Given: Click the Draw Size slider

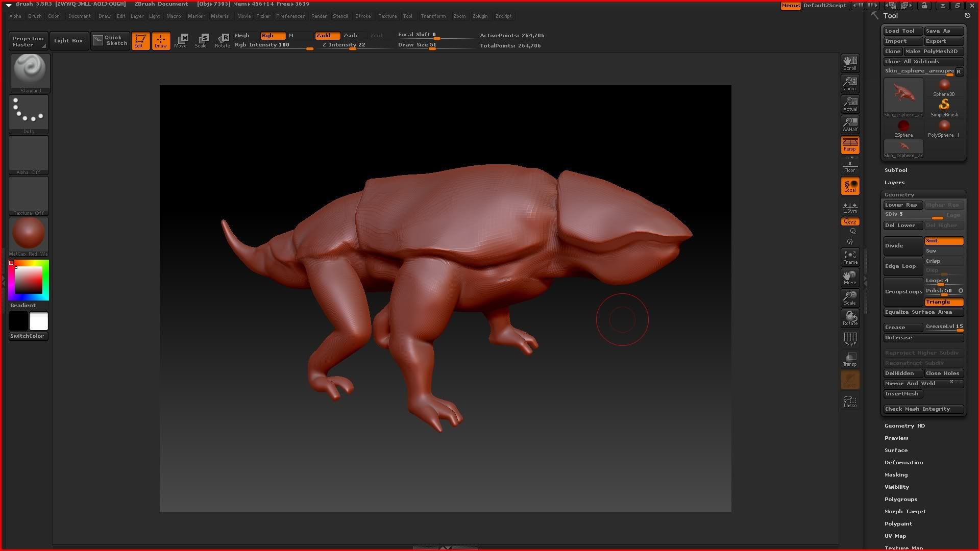Looking at the screenshot, I should (435, 45).
